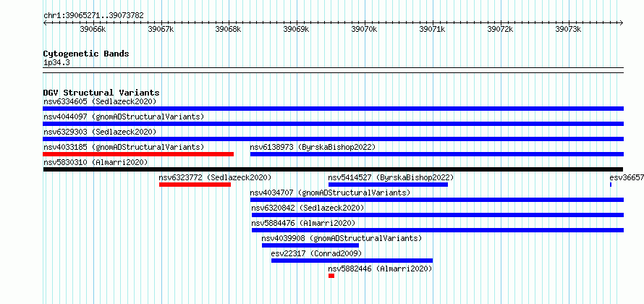Image resolution: width=644 pixels, height=304 pixels.
Task: Click the nsv5414527 blue bar
Action: [x=388, y=185]
